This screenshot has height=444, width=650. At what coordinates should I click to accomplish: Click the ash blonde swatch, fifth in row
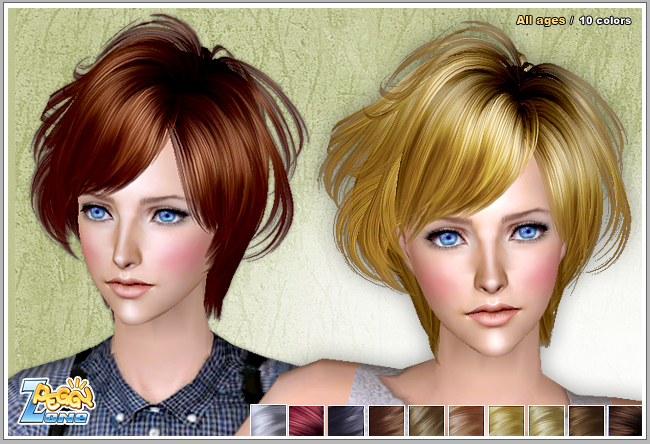[x=426, y=419]
